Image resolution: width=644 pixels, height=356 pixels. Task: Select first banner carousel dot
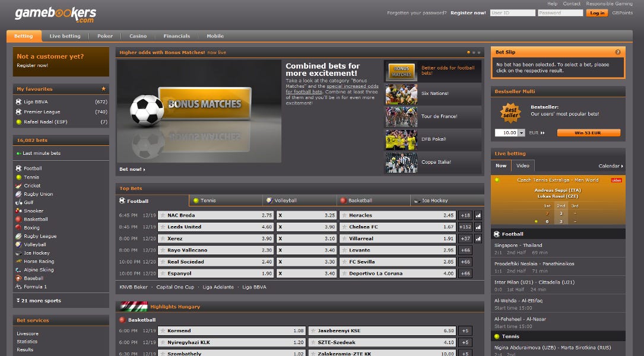pos(469,53)
